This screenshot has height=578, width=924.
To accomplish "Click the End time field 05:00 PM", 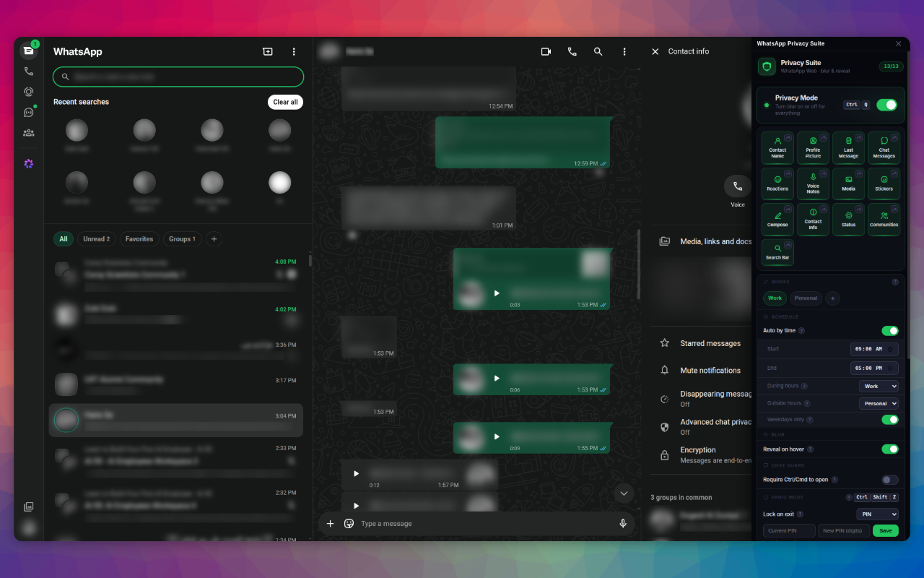I will tap(874, 368).
